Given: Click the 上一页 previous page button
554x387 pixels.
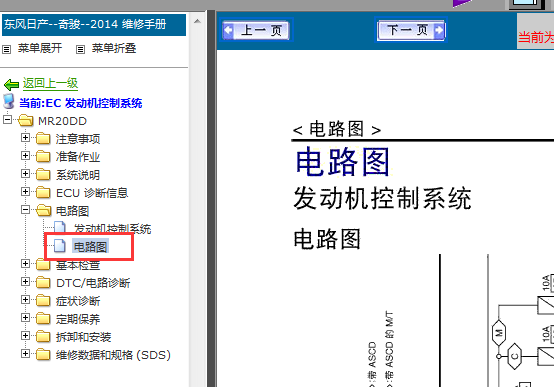Looking at the screenshot, I should pyautogui.click(x=256, y=30).
